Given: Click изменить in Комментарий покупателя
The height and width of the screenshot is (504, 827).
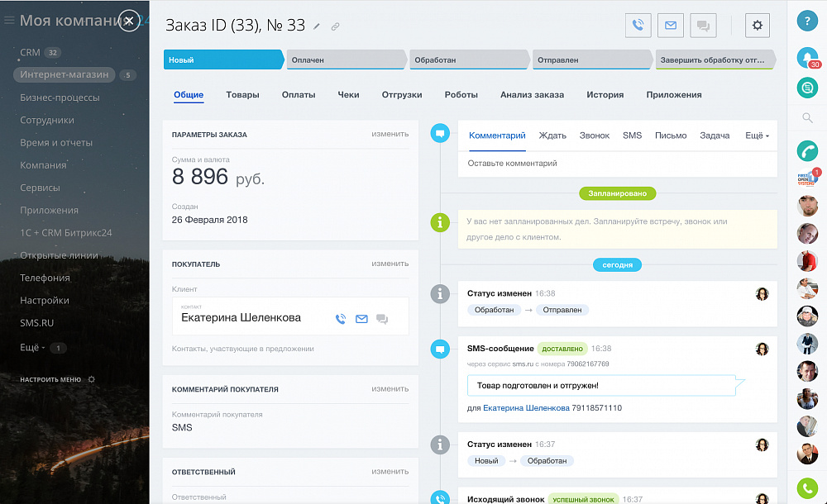Looking at the screenshot, I should click(390, 388).
